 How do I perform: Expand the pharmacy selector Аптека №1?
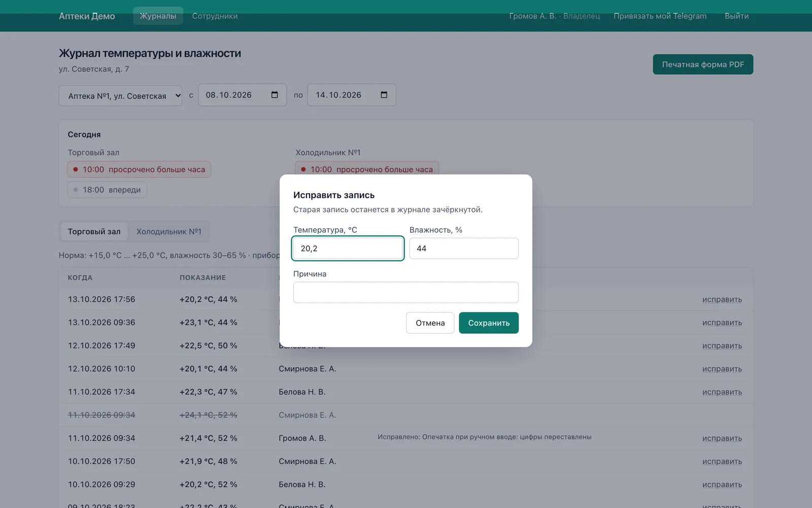pyautogui.click(x=120, y=96)
